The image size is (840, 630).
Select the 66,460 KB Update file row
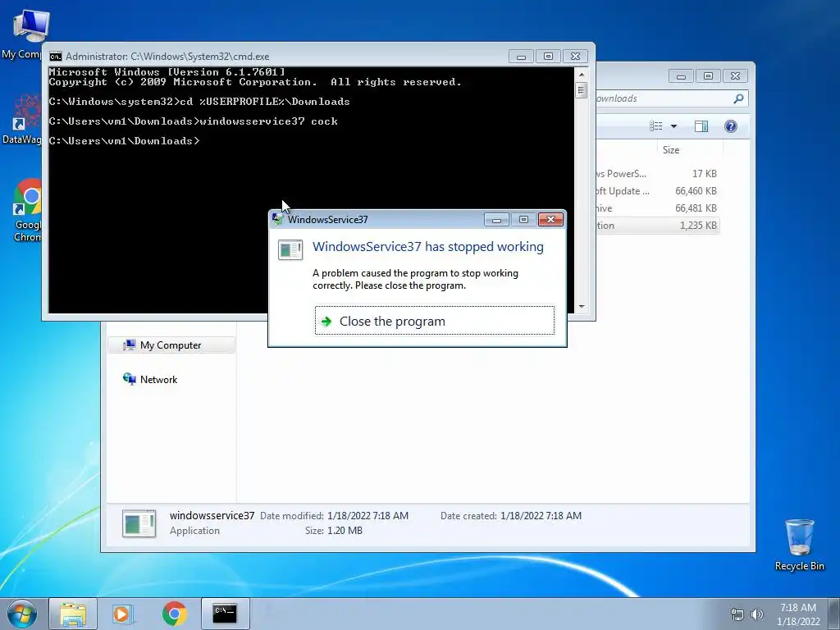pyautogui.click(x=657, y=190)
